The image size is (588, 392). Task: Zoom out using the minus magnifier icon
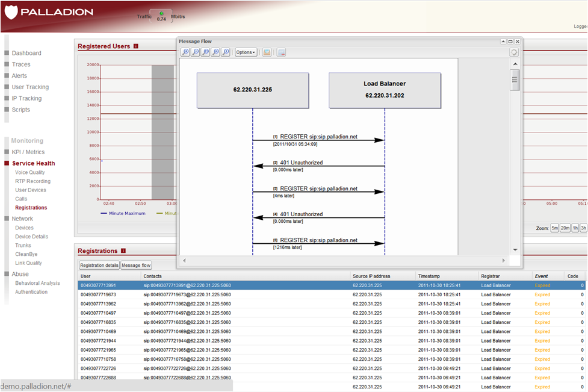coord(196,52)
